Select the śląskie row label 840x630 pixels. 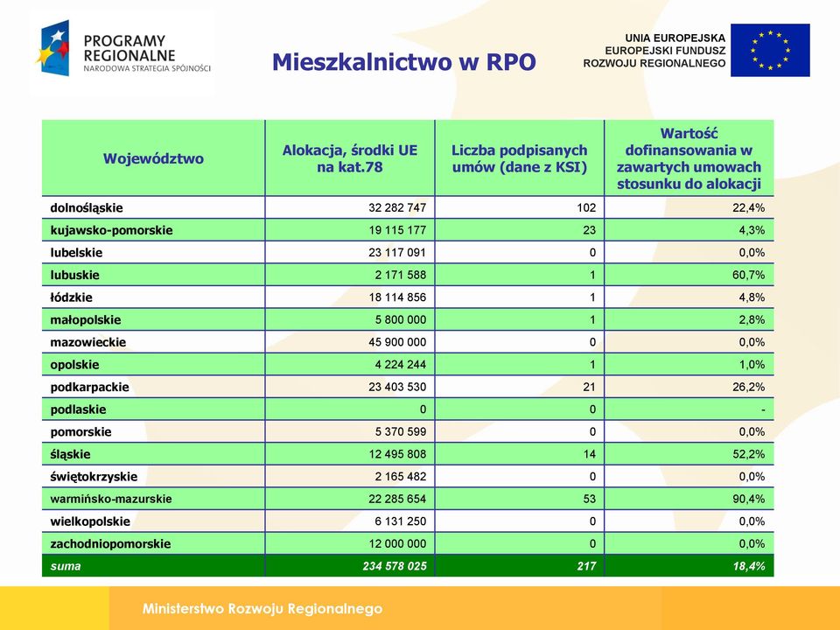70,454
